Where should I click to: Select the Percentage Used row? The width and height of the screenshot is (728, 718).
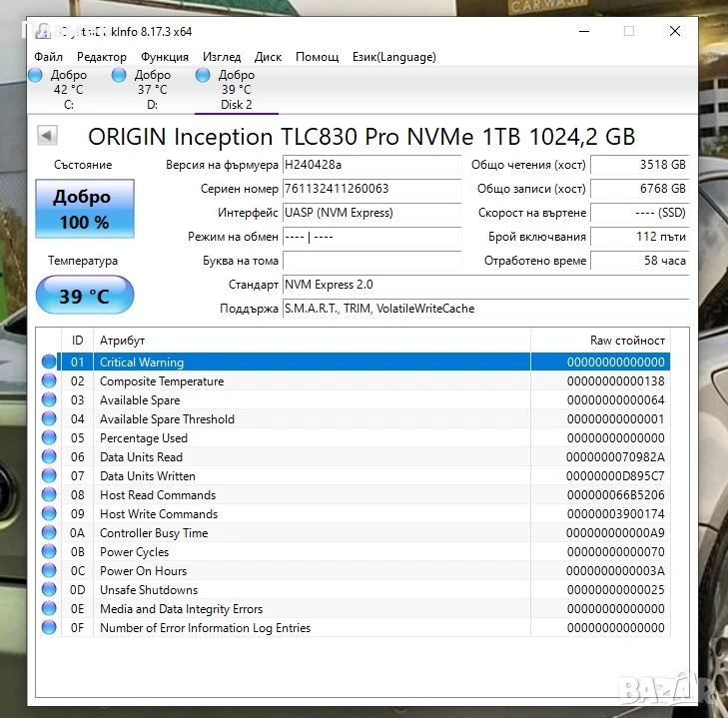[x=356, y=438]
